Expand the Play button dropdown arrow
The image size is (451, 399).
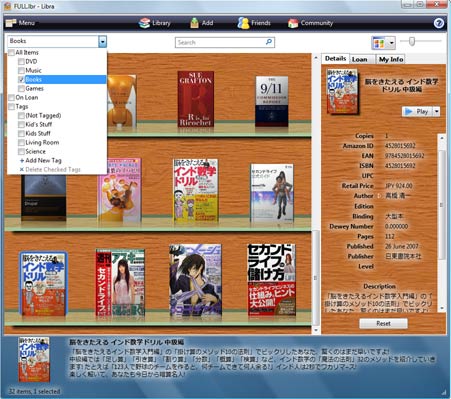(x=436, y=111)
